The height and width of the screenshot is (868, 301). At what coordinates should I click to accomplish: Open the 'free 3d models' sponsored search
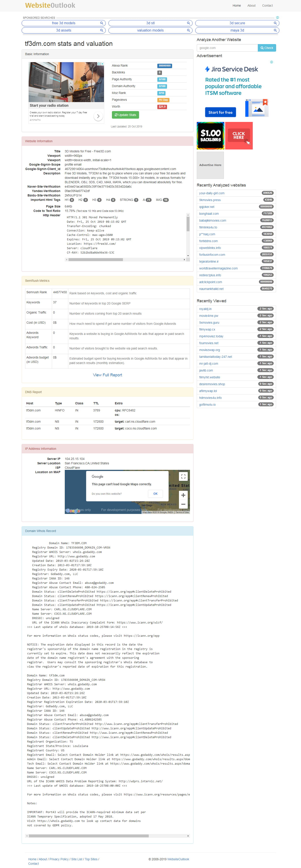pyautogui.click(x=64, y=23)
